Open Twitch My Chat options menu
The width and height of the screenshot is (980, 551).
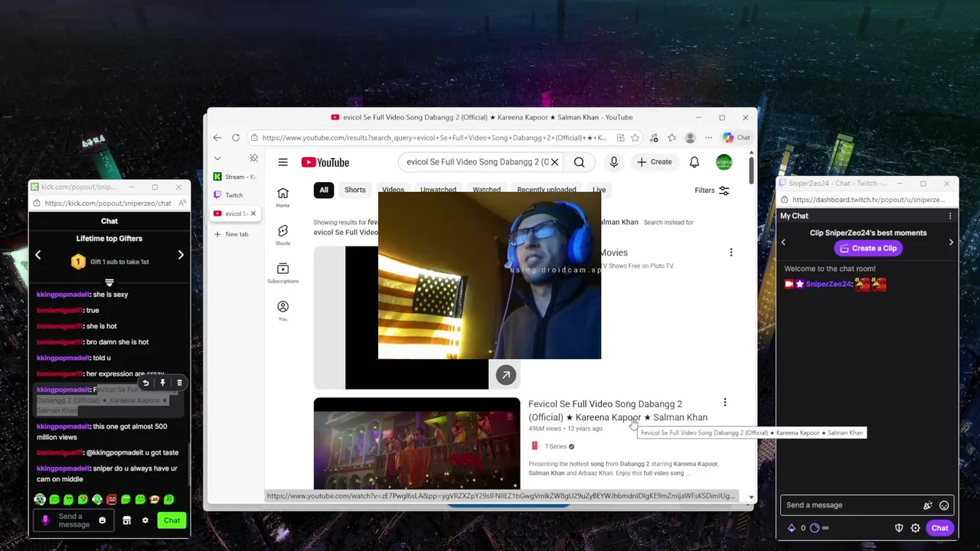pyautogui.click(x=950, y=216)
